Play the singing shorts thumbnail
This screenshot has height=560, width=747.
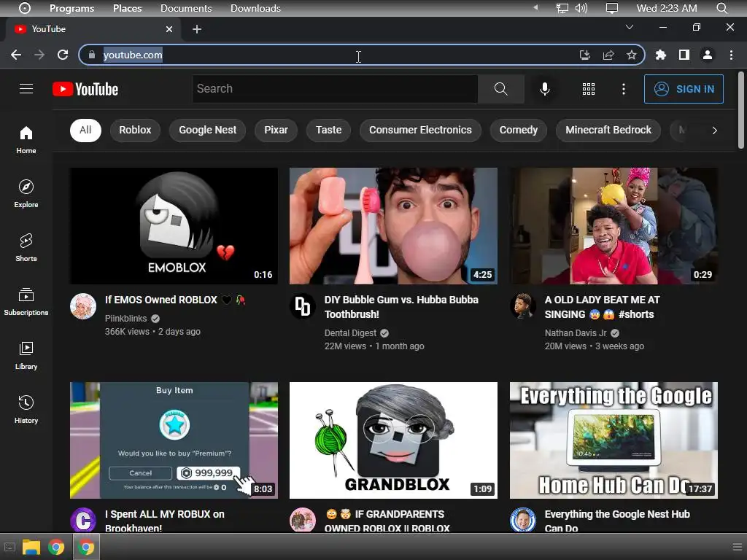coord(614,226)
